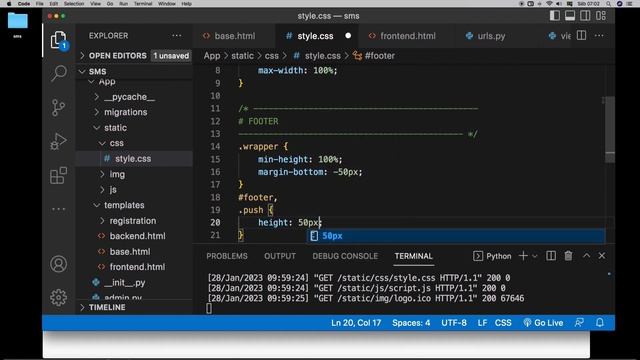Select the TERMINAL panel tab

(413, 256)
